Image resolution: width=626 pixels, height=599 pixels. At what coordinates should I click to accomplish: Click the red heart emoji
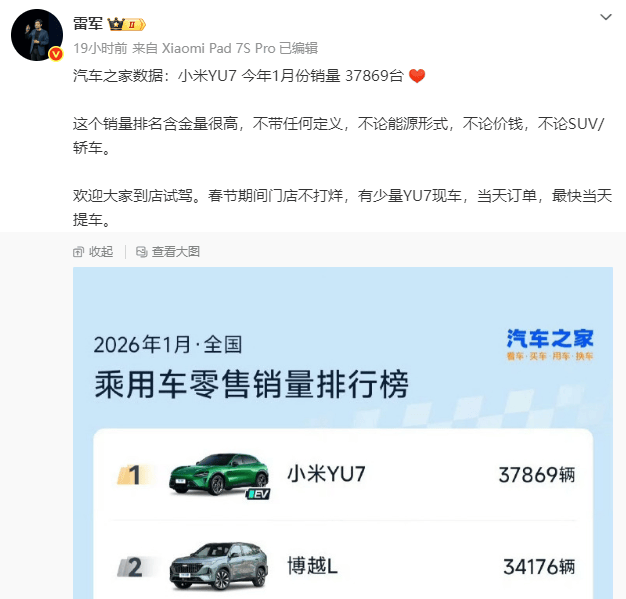click(x=417, y=75)
